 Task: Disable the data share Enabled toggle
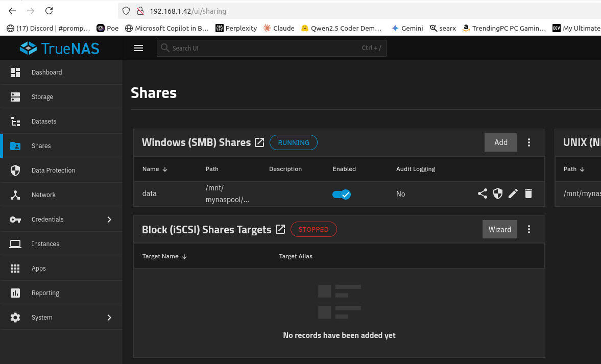pyautogui.click(x=341, y=194)
